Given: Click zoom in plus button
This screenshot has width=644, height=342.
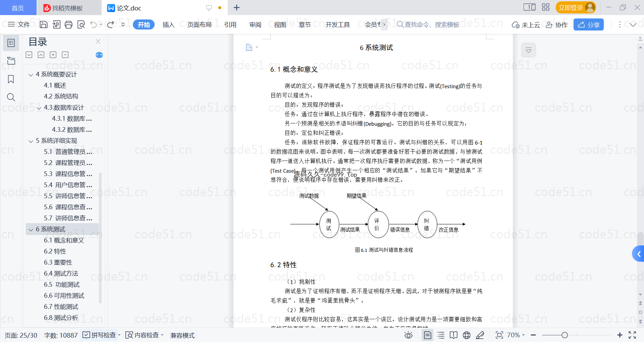Looking at the screenshot, I should coord(620,335).
